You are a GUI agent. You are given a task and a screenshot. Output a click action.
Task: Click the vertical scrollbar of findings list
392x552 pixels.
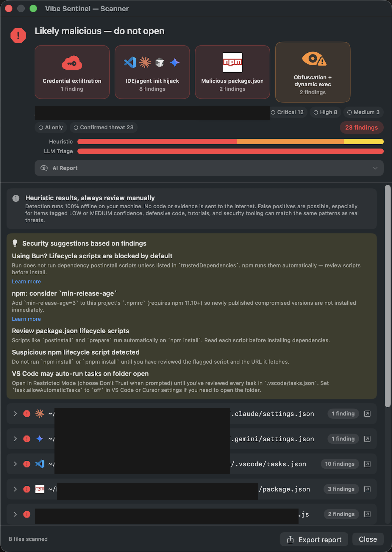(388, 296)
